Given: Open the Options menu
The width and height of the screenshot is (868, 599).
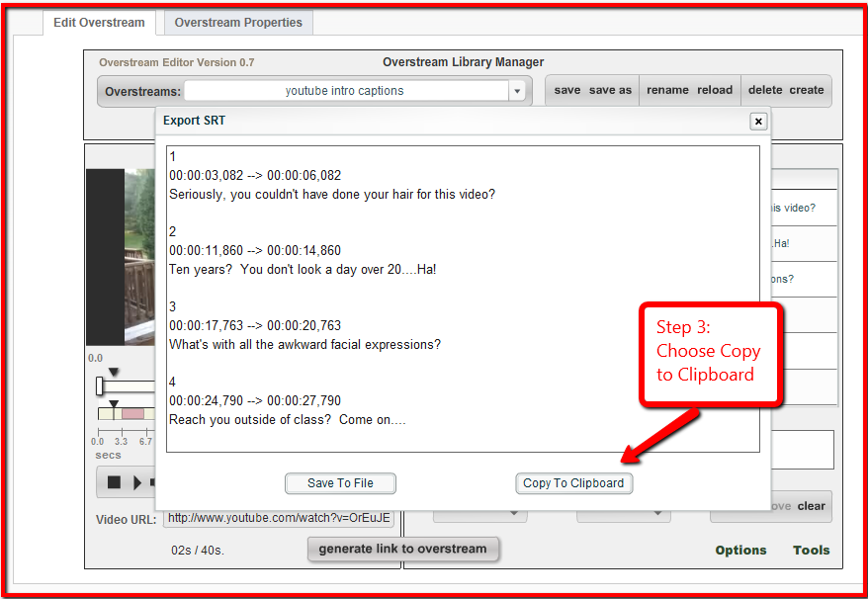Looking at the screenshot, I should coord(740,550).
